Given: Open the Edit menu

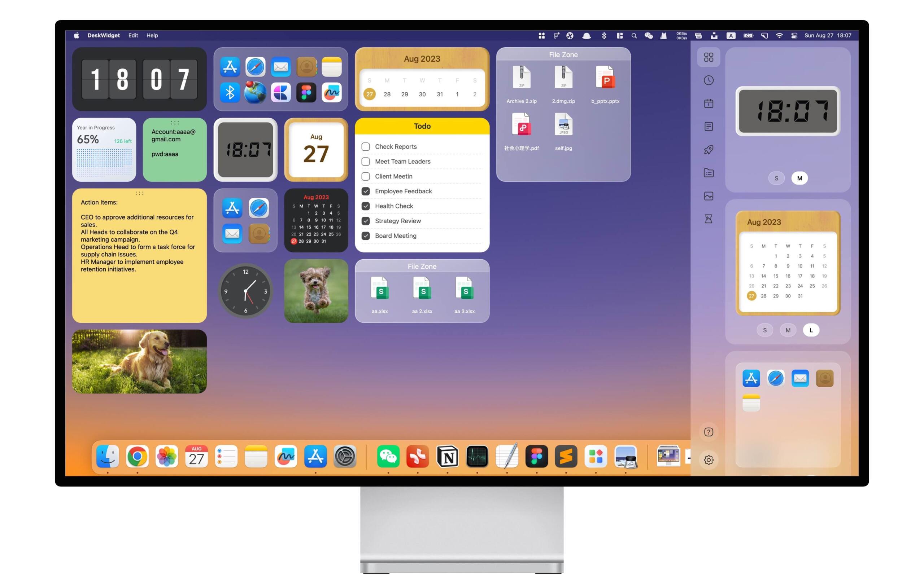Looking at the screenshot, I should (133, 35).
